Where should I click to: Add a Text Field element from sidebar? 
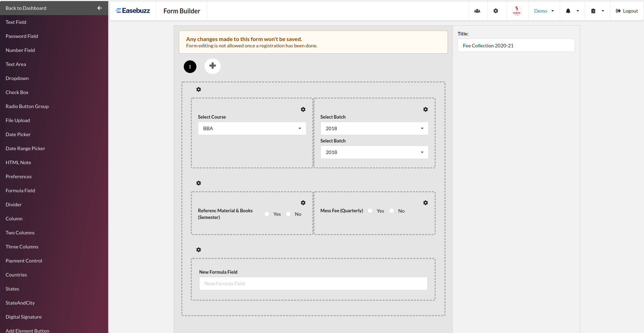point(54,22)
